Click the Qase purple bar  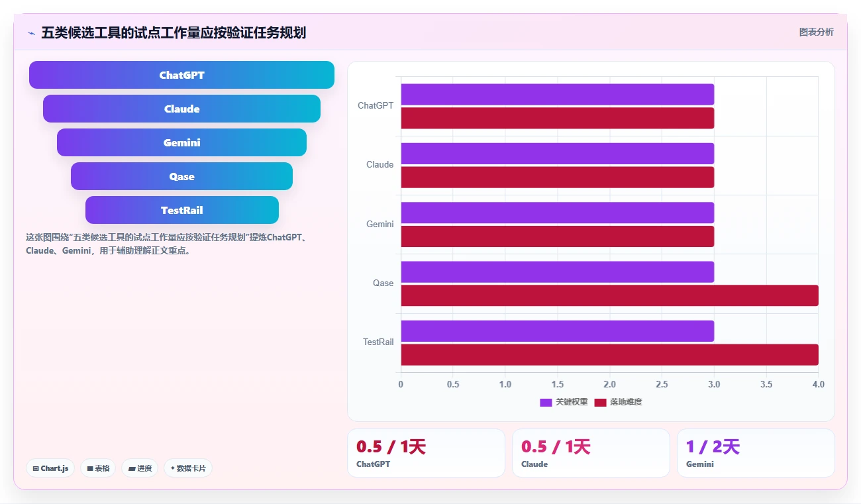557,272
